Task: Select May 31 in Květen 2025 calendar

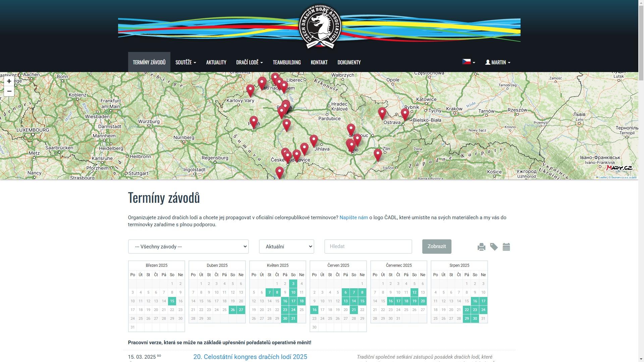Action: tap(293, 318)
